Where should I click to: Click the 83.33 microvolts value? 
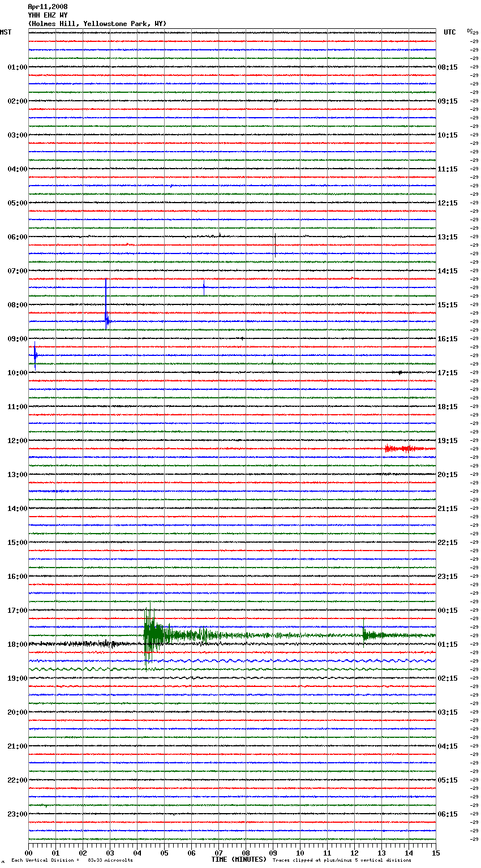[110, 861]
